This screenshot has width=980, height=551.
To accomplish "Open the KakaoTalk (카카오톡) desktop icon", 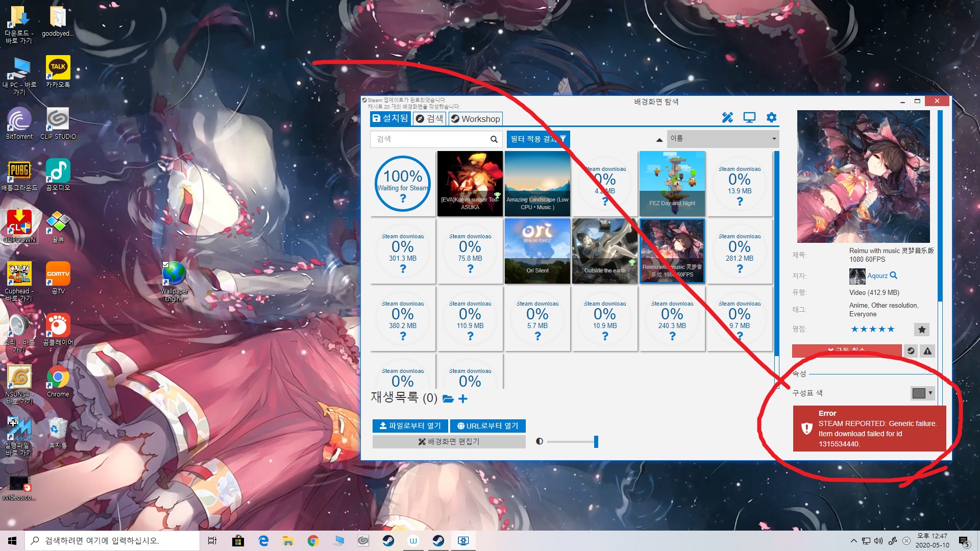I will tap(58, 72).
